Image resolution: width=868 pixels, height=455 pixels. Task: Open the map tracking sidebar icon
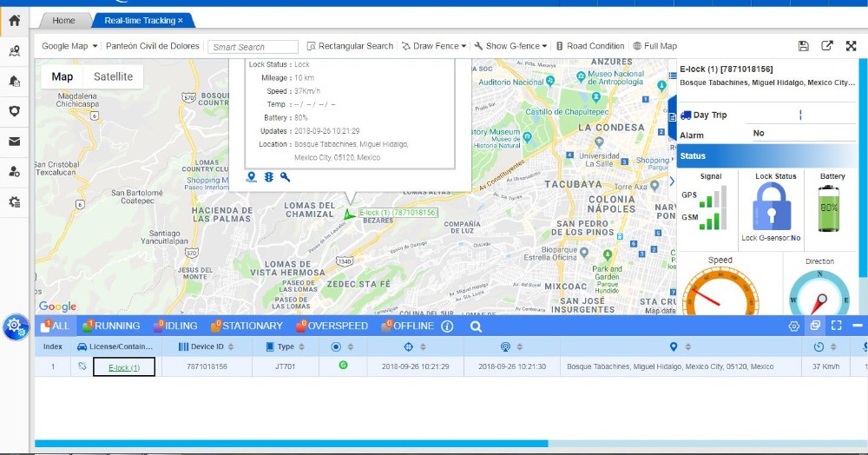click(x=15, y=51)
